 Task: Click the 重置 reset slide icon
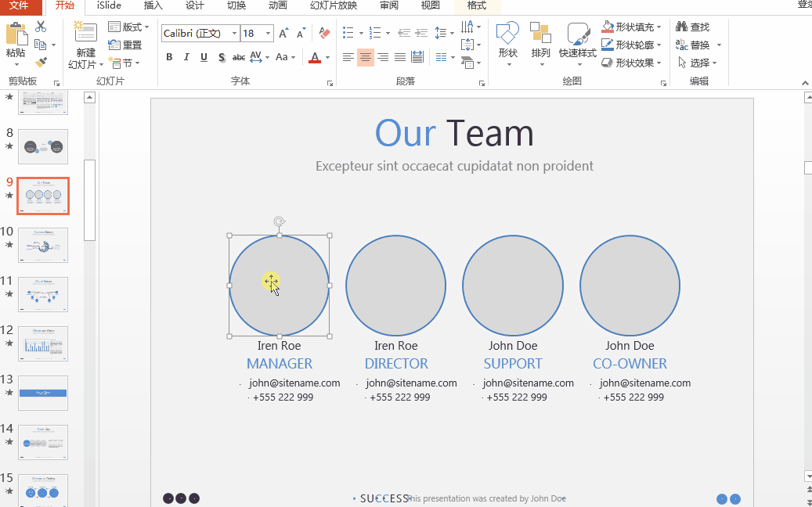(x=125, y=45)
